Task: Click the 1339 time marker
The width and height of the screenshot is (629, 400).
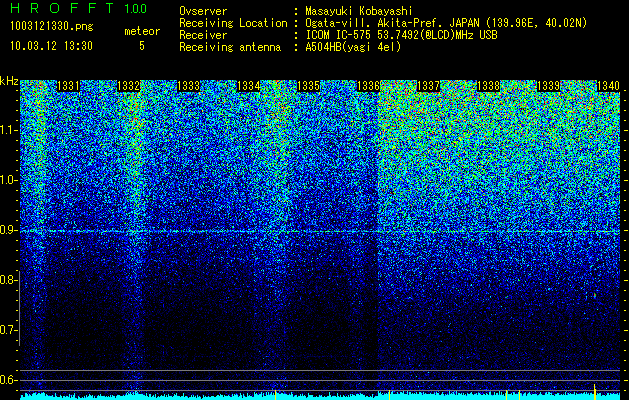Action: (x=548, y=86)
